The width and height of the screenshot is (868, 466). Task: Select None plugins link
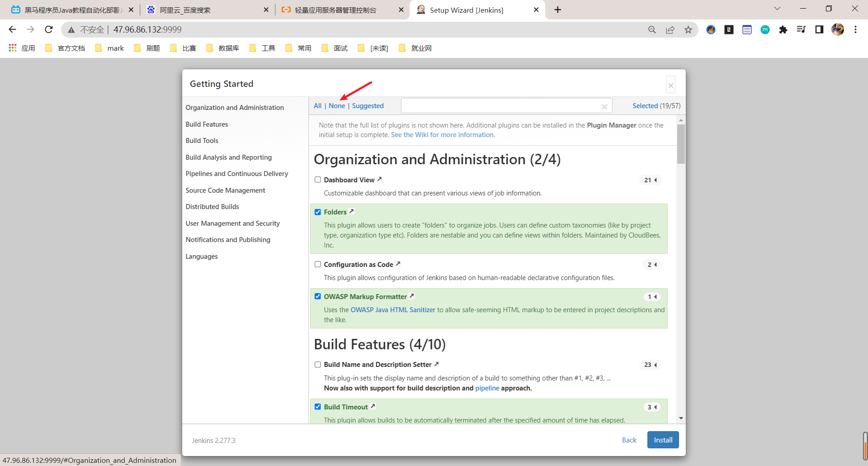point(337,106)
